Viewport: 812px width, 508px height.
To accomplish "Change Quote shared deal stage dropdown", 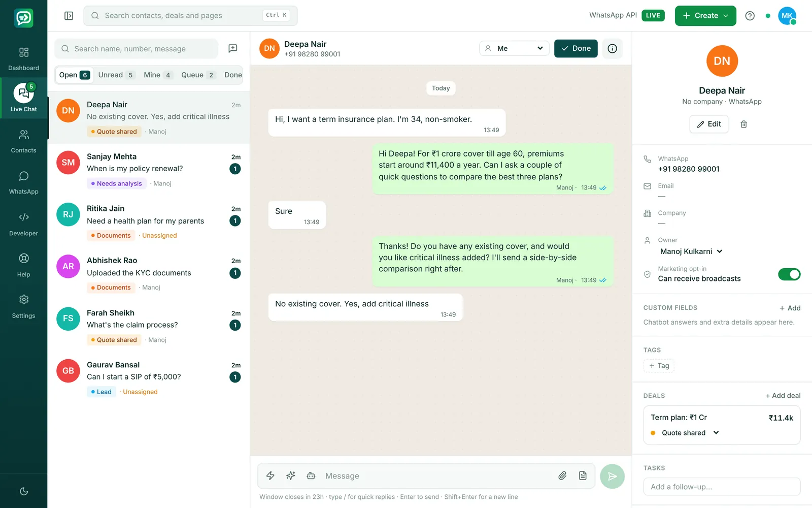I will [690, 433].
